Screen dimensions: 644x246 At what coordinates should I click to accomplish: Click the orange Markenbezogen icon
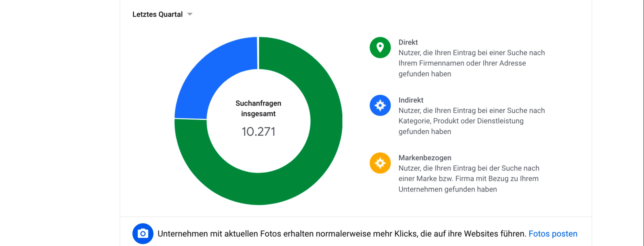[380, 163]
